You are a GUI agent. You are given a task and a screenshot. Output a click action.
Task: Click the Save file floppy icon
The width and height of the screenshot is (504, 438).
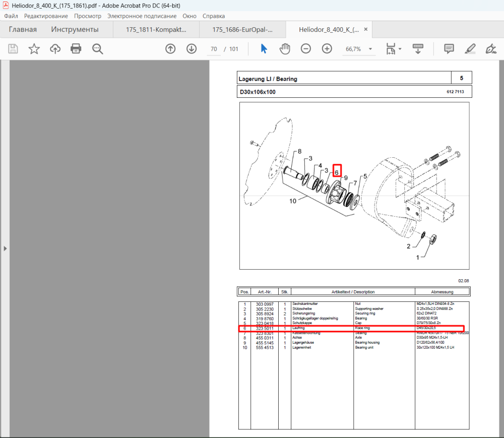pos(13,49)
